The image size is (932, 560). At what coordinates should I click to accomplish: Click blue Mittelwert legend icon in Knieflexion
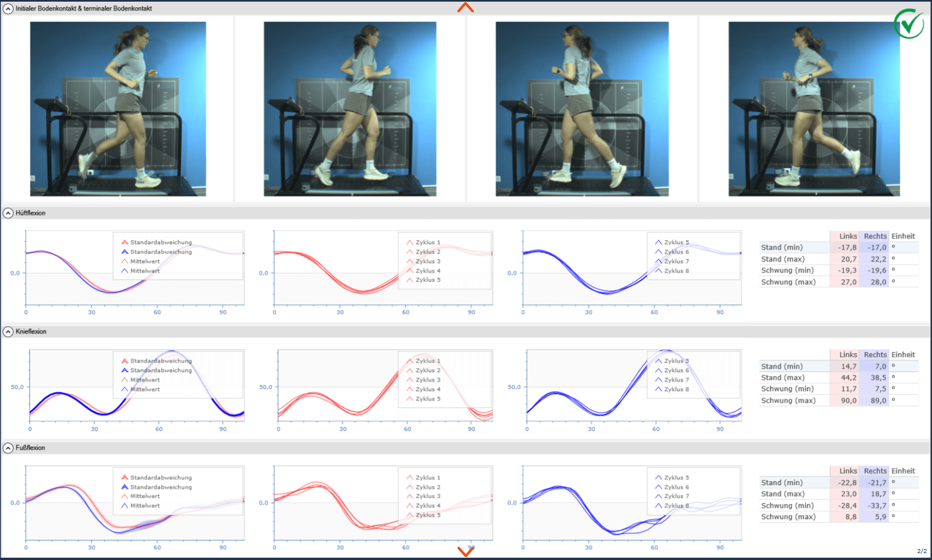click(124, 389)
